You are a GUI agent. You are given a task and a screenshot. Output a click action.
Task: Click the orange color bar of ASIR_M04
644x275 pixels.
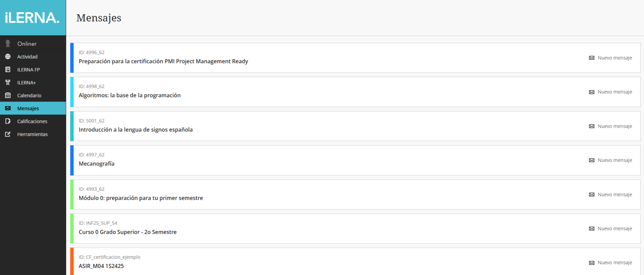pos(72,262)
